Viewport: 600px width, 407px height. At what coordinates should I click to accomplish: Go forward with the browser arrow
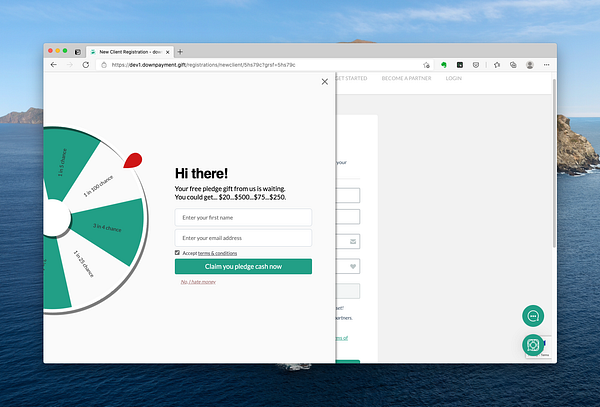click(70, 65)
